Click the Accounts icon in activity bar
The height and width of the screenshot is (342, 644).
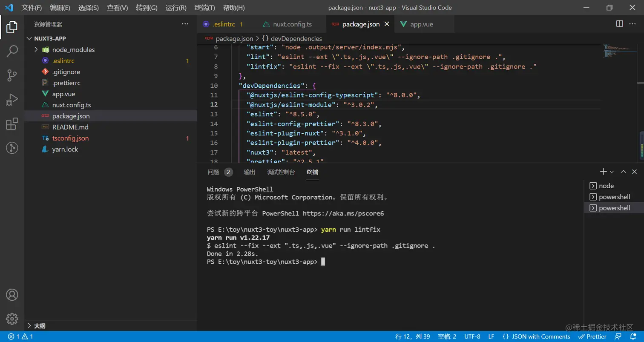pyautogui.click(x=12, y=295)
